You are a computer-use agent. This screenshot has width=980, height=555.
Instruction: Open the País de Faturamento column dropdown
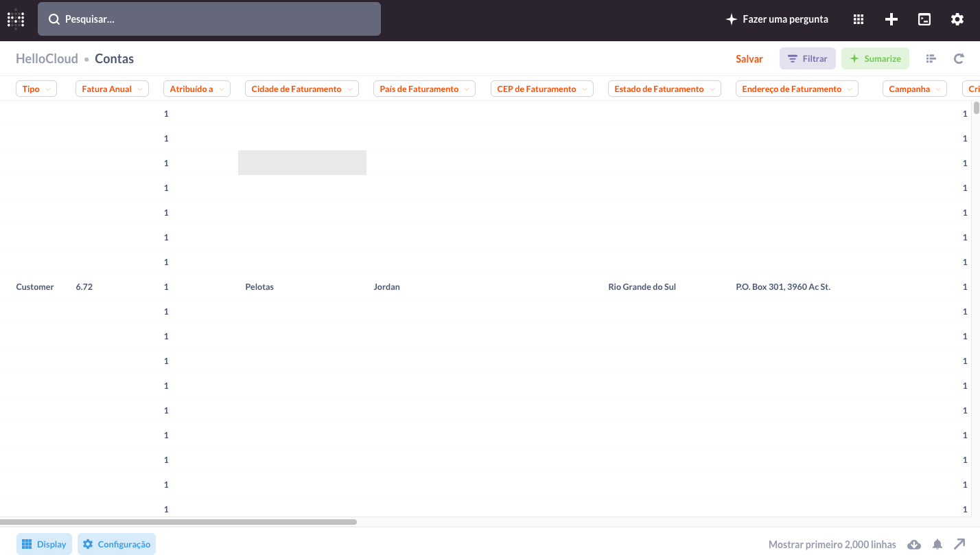424,89
